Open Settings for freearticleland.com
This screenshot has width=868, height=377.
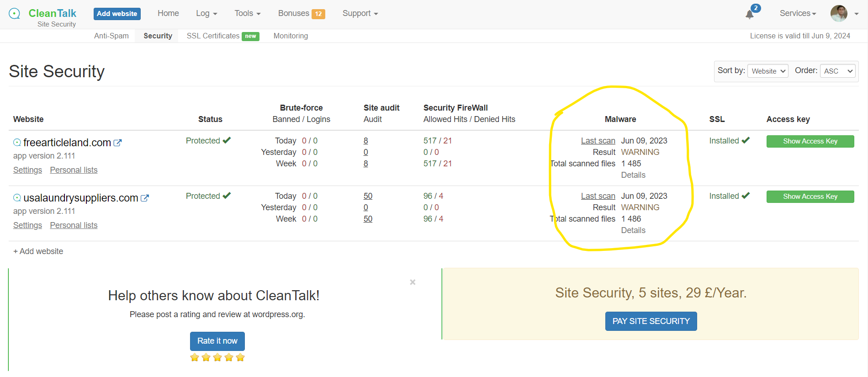(x=27, y=170)
